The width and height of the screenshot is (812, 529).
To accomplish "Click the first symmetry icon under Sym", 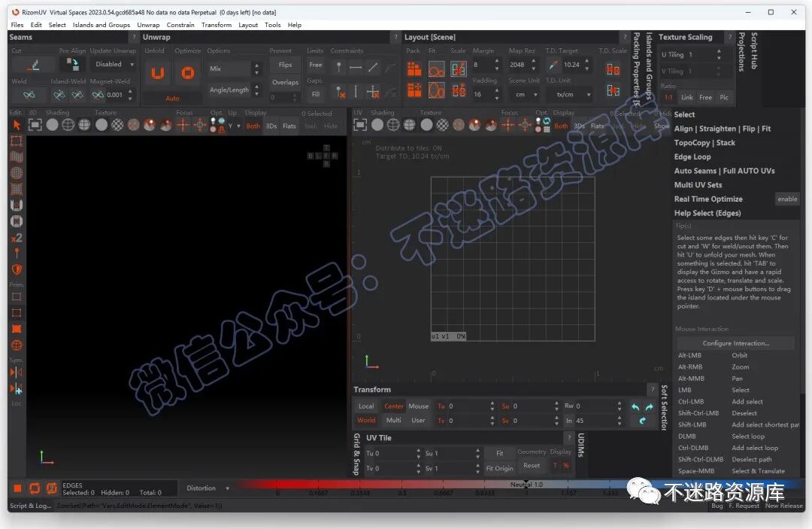I will tap(16, 372).
